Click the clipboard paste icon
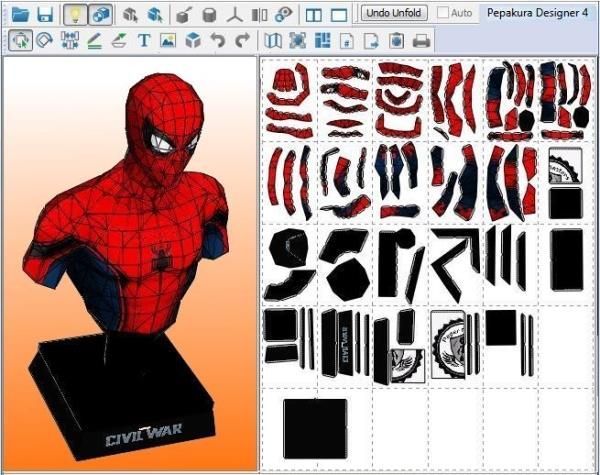This screenshot has width=600, height=475. pyautogui.click(x=396, y=41)
